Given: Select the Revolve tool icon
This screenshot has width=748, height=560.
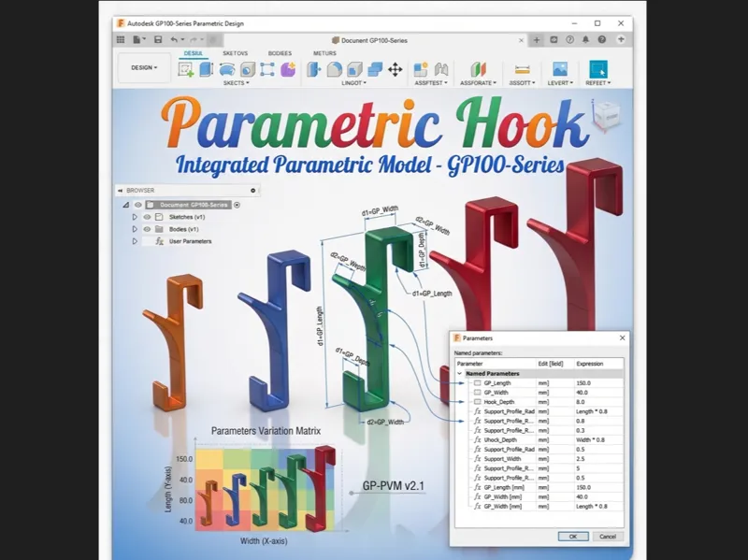Looking at the screenshot, I should pyautogui.click(x=227, y=69).
